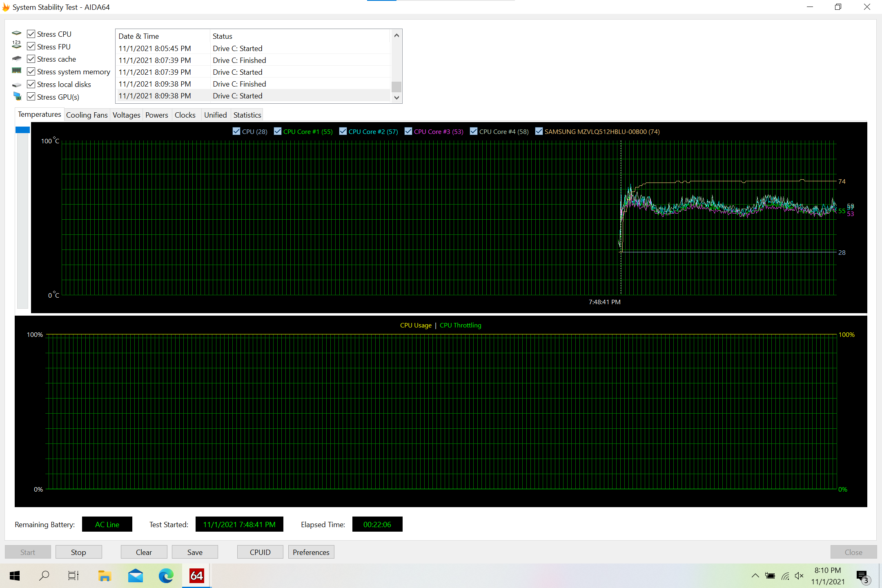Click the Wi-Fi network tray icon
The width and height of the screenshot is (882, 588).
pos(785,576)
